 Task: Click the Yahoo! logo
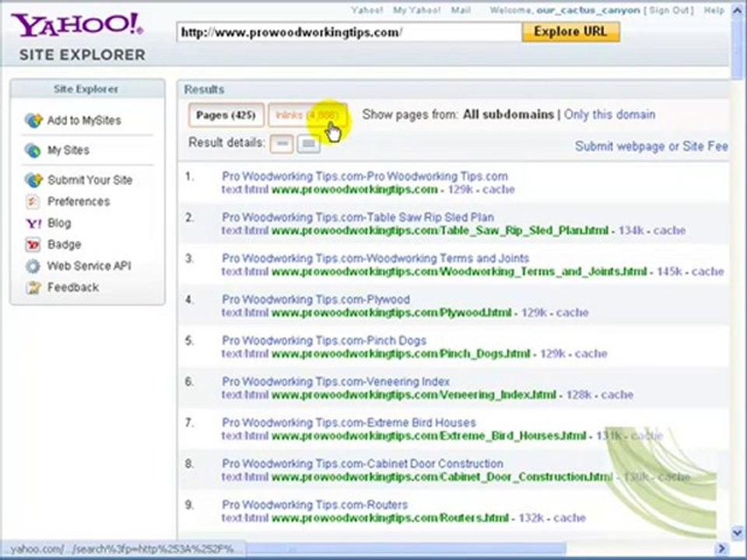point(77,25)
